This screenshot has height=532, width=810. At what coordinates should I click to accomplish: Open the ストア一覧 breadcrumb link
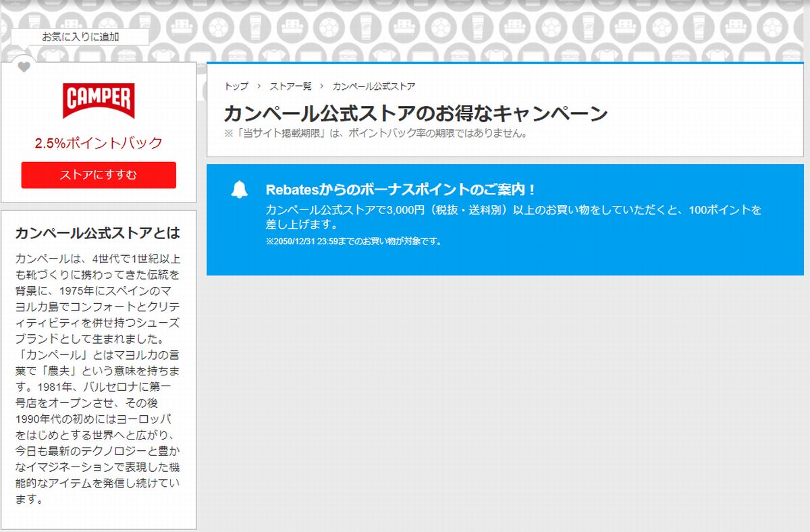291,86
